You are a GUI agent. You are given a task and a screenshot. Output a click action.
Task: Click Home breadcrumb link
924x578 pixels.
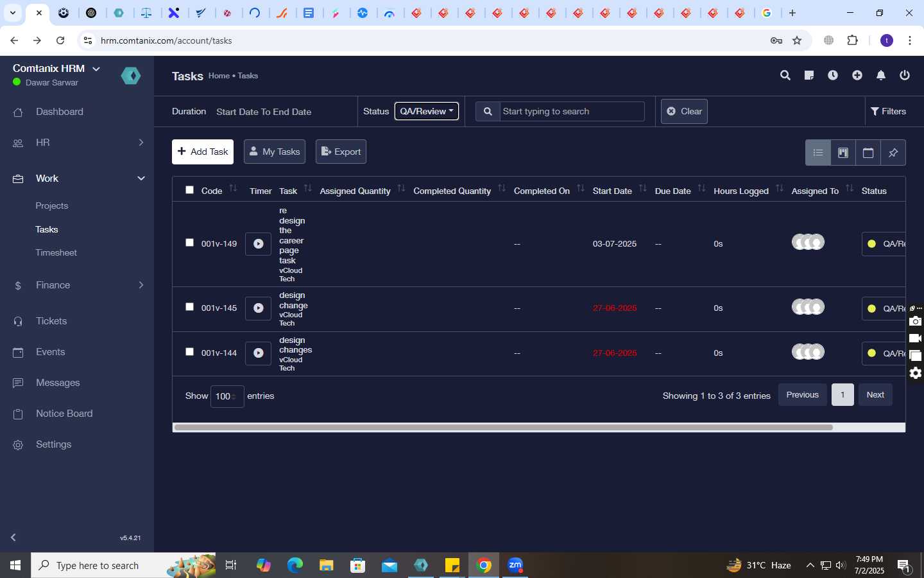pos(219,76)
